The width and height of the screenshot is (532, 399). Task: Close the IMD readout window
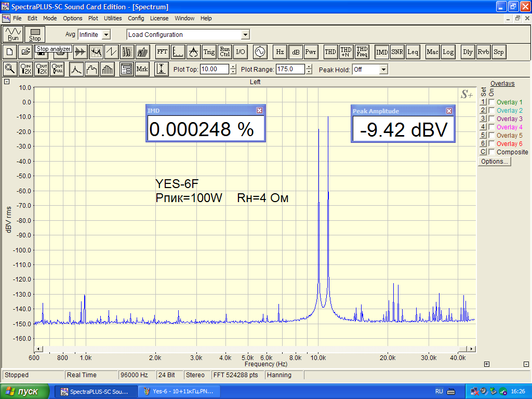point(260,111)
